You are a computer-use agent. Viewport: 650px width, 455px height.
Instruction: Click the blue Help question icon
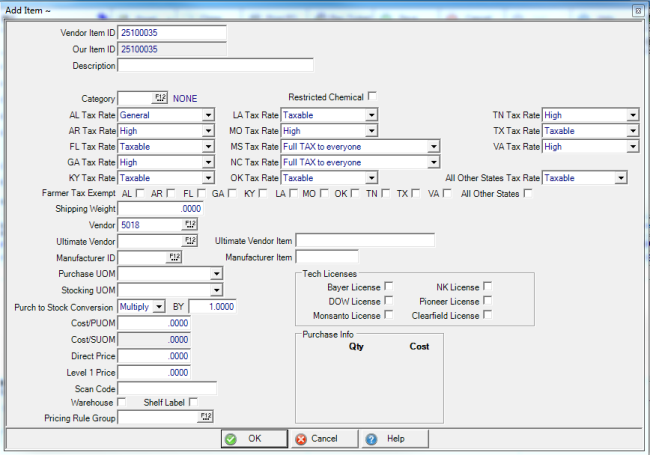point(371,439)
